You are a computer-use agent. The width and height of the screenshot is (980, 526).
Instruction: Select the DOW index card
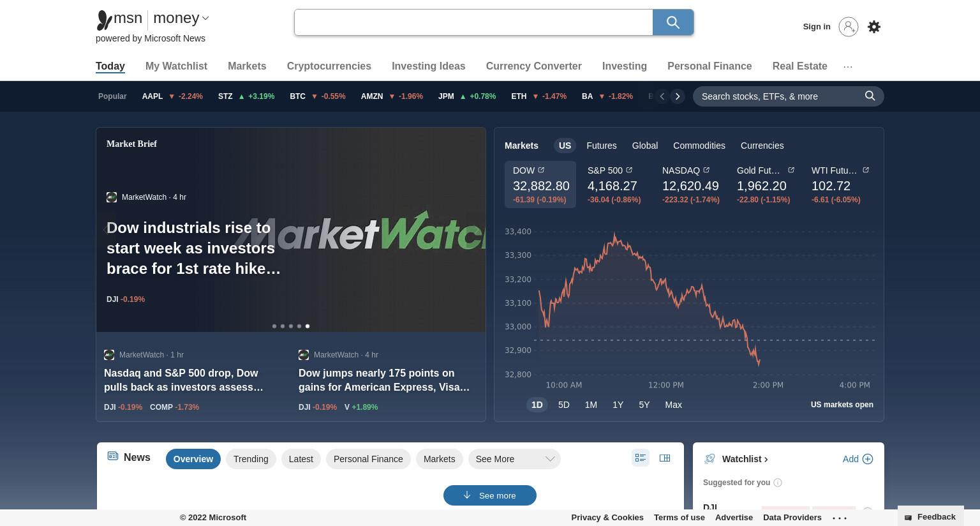[540, 184]
